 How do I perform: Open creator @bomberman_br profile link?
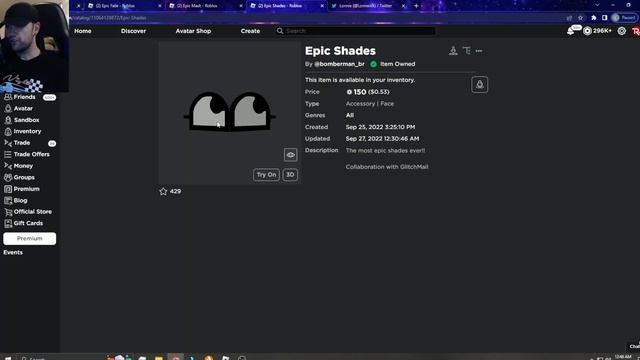pos(339,64)
